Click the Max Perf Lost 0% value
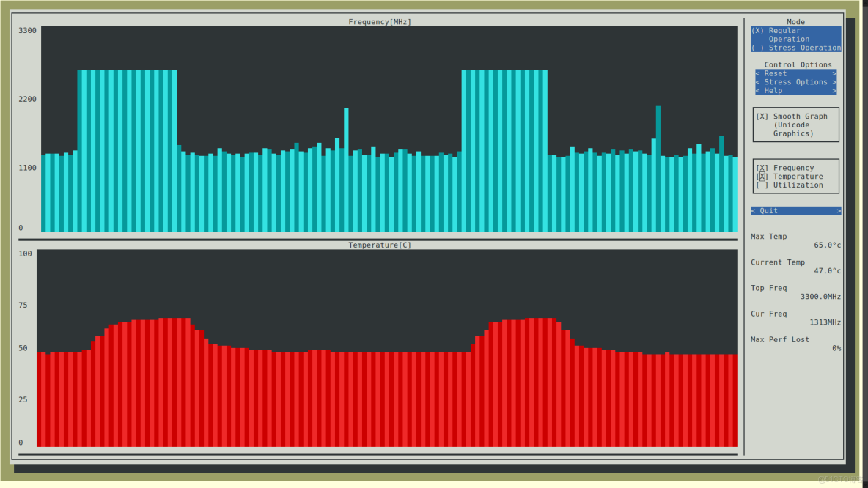The image size is (868, 488). 836,348
